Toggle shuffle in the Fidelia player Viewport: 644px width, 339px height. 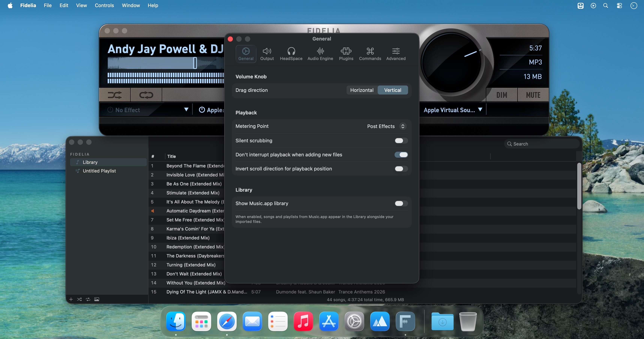pos(115,95)
